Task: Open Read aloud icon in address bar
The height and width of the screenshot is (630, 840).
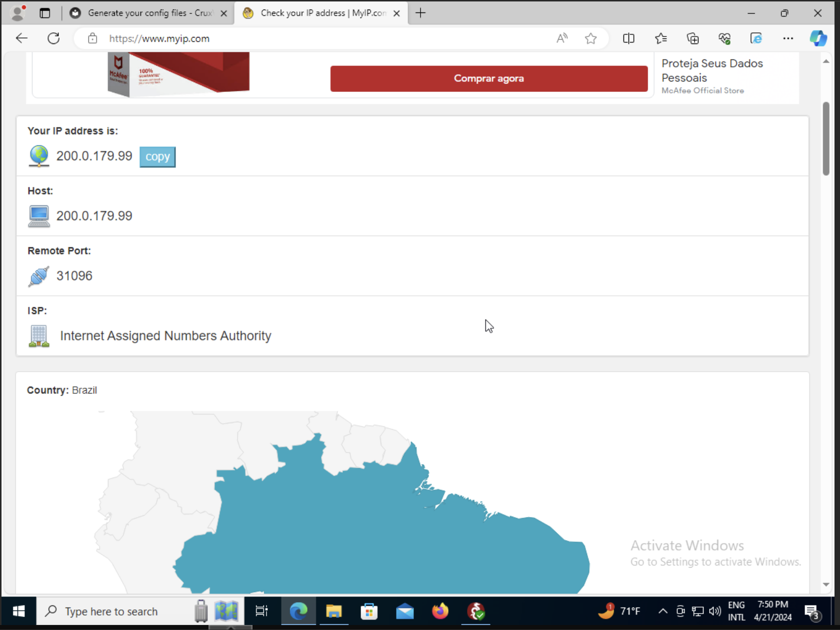Action: point(562,38)
